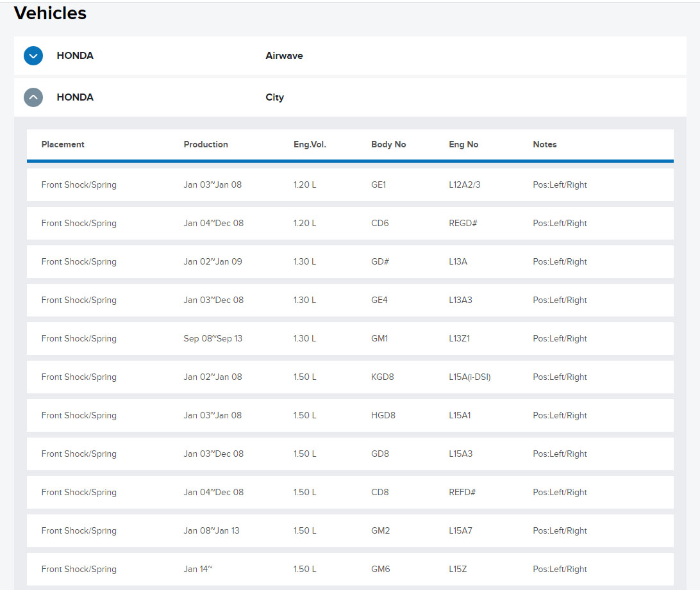The height and width of the screenshot is (590, 700).
Task: Select engine number L15A7 cell
Action: pos(460,530)
